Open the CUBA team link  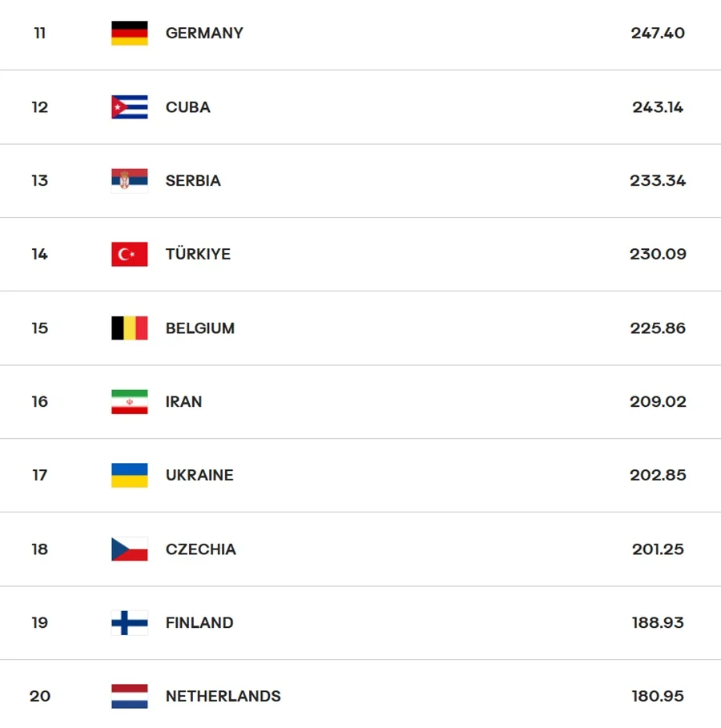[187, 107]
